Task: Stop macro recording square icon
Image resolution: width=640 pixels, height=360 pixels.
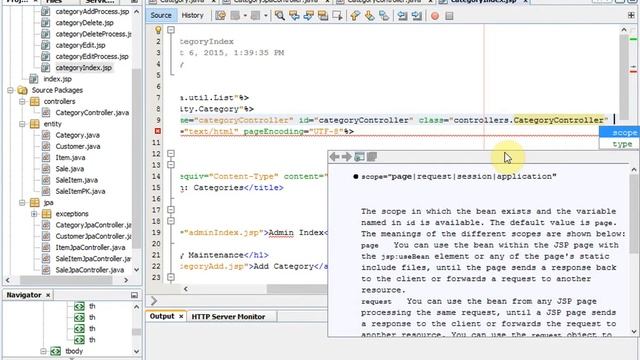Action: tap(449, 16)
